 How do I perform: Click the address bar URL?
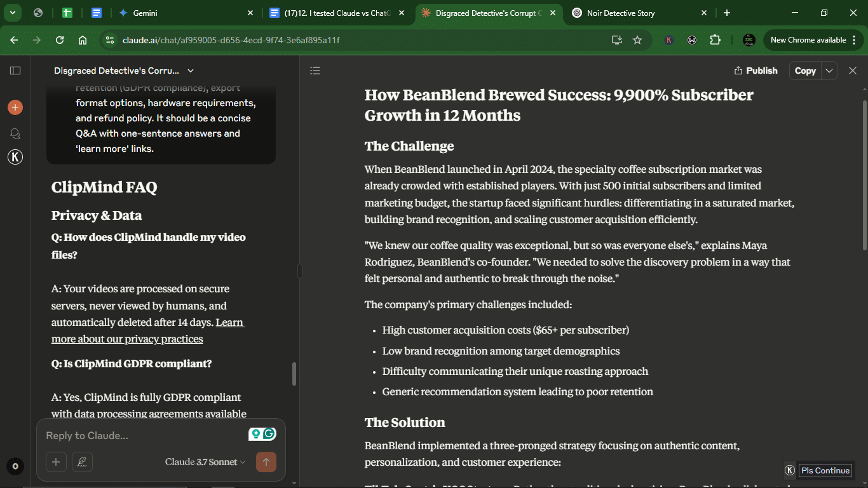pyautogui.click(x=231, y=40)
